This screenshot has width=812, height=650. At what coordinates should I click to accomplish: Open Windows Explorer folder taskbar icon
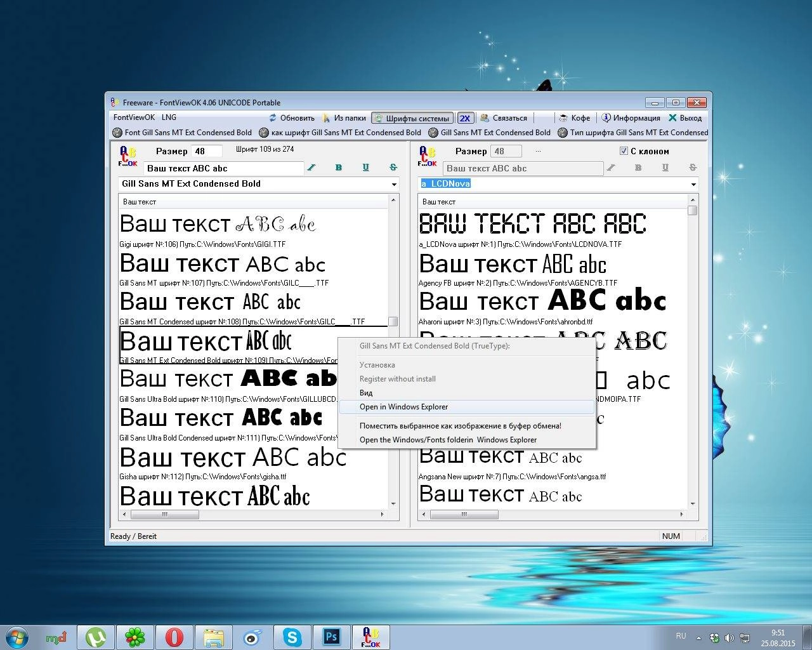(x=214, y=637)
